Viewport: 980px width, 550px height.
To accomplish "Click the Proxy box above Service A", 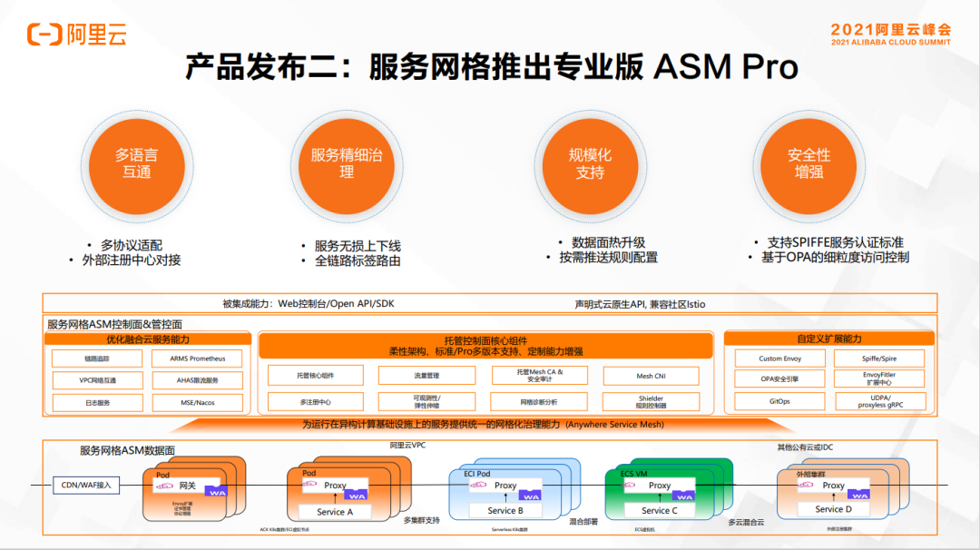I will (x=335, y=485).
